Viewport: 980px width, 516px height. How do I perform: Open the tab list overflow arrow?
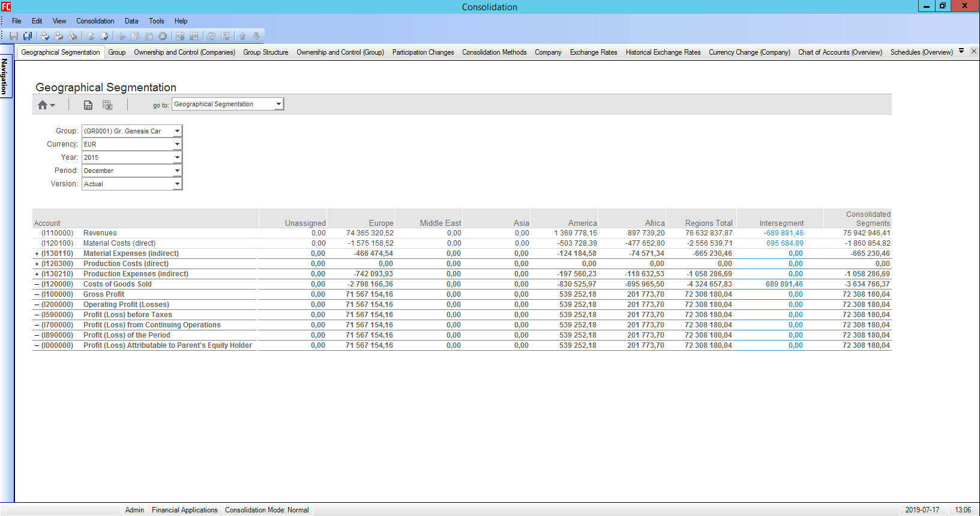[x=961, y=51]
